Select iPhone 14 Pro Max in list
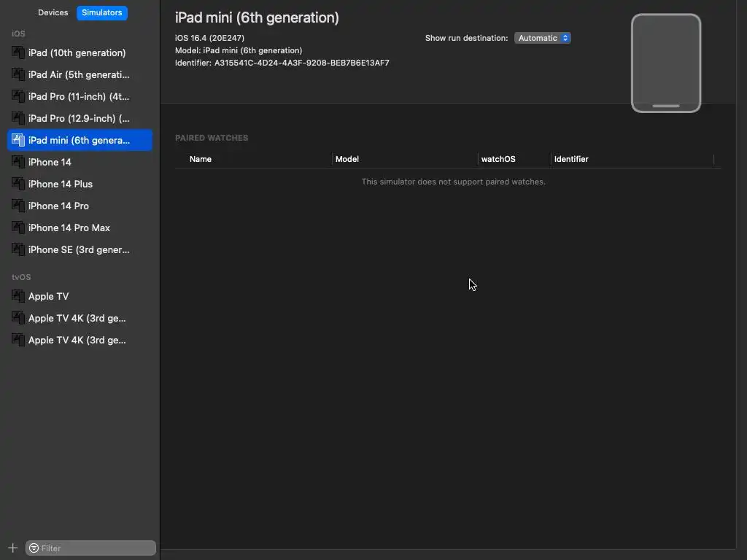Screen dimensions: 747x560 pos(80,227)
